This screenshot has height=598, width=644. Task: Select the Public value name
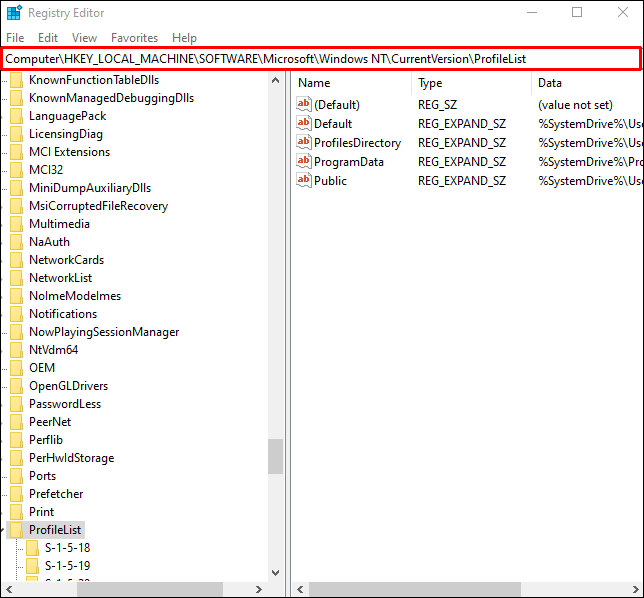pos(330,181)
